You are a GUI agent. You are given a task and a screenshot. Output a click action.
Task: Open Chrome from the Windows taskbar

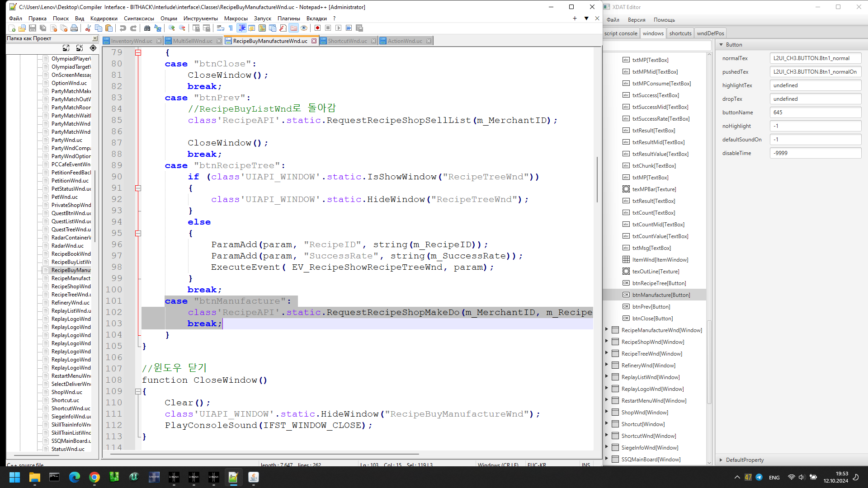point(94,477)
